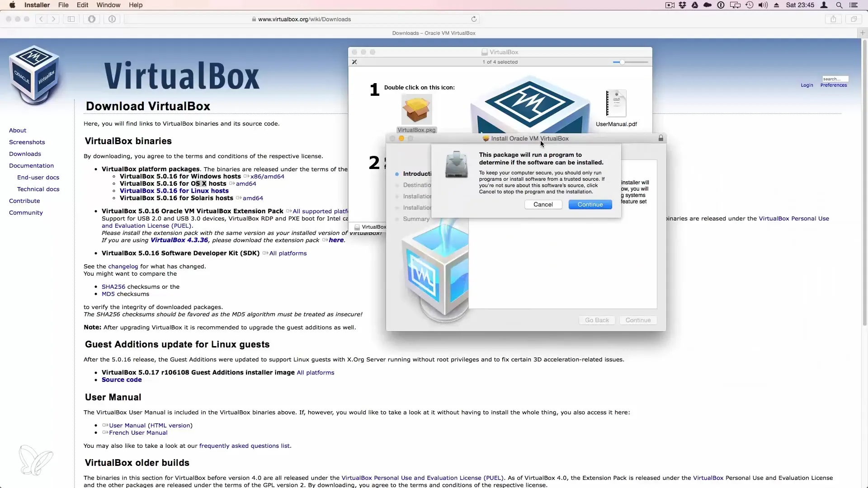Open the SHA256 checksums link

[113, 286]
